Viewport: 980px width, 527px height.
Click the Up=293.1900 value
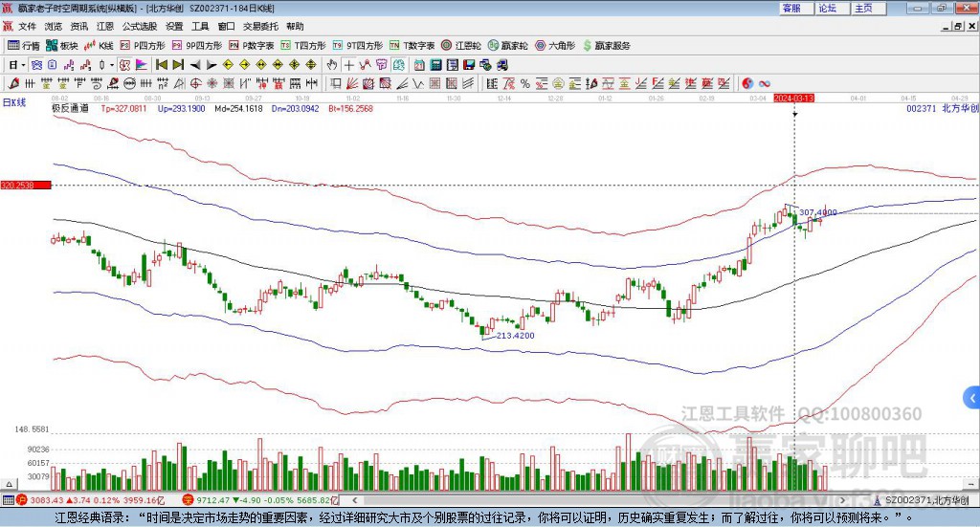coord(181,109)
